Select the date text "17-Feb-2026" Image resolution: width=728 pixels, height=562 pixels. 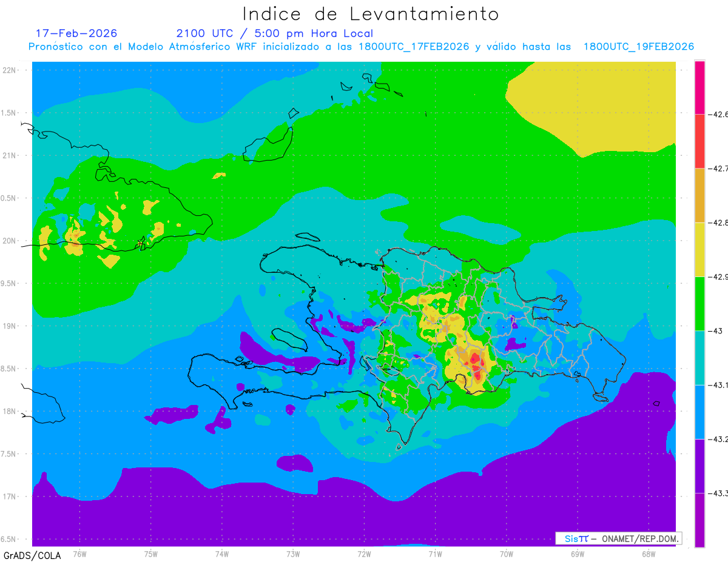[x=76, y=33]
